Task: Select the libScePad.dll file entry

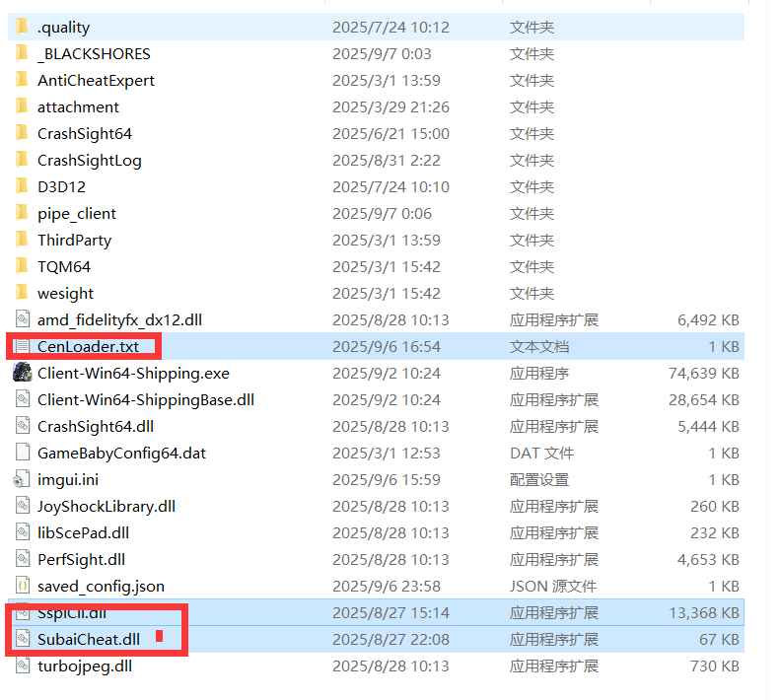Action: pyautogui.click(x=83, y=532)
